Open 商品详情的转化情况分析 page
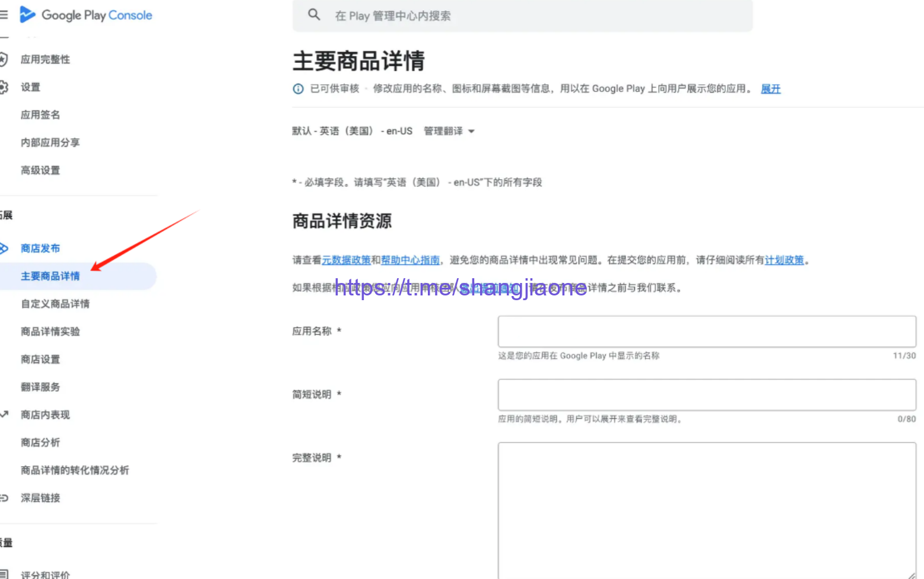The height and width of the screenshot is (579, 924). (75, 470)
